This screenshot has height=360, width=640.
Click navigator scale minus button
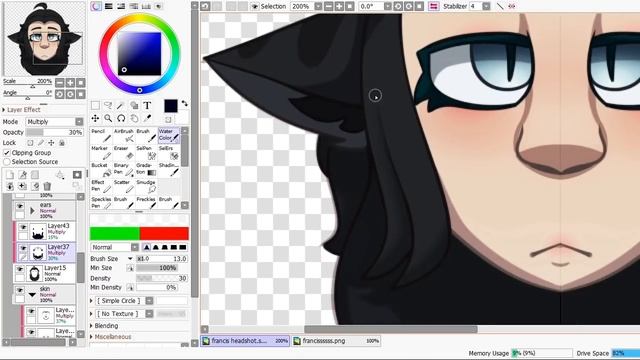[x=60, y=82]
